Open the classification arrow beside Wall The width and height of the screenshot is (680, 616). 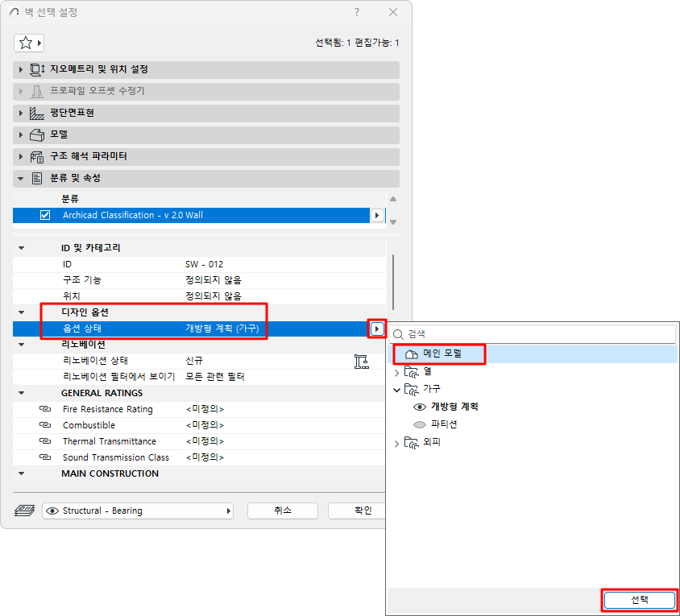377,216
